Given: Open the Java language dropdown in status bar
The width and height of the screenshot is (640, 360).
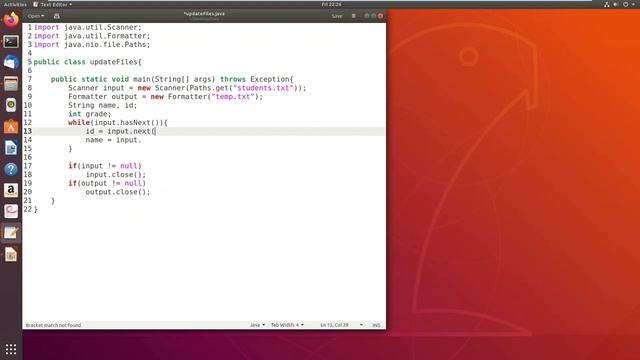Looking at the screenshot, I should point(257,325).
